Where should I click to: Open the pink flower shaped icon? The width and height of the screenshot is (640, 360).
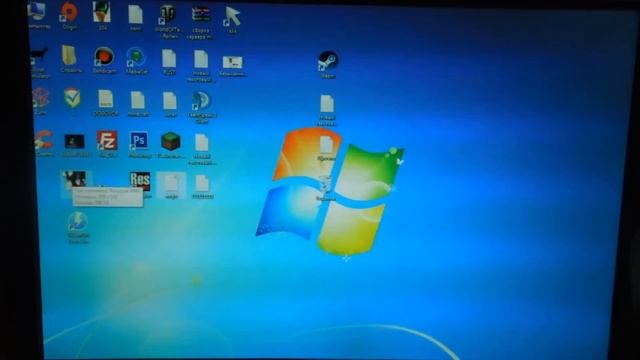pyautogui.click(x=40, y=98)
